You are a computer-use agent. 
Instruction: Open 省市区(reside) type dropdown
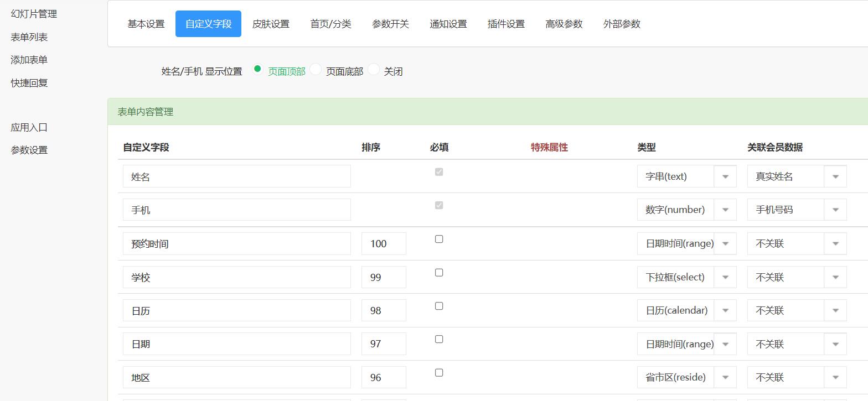point(687,377)
